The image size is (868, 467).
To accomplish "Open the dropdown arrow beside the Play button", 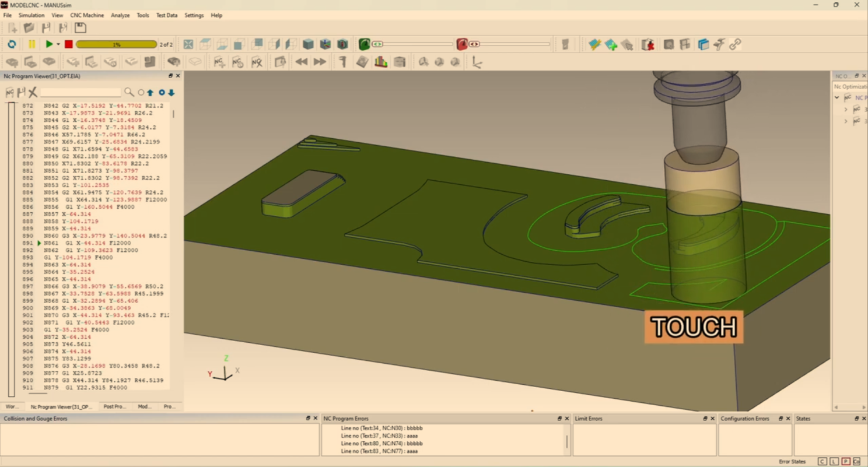I will pos(58,44).
